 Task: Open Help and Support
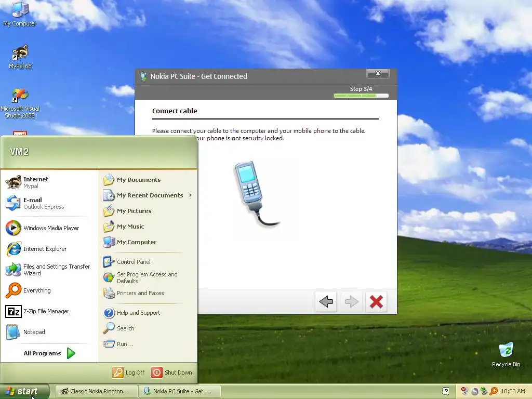pyautogui.click(x=148, y=312)
